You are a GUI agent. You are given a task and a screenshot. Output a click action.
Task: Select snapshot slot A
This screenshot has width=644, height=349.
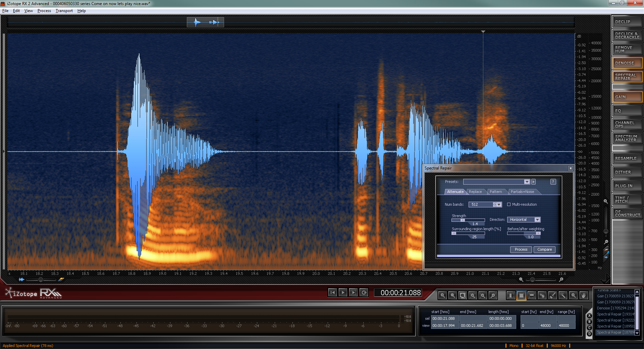[589, 316]
